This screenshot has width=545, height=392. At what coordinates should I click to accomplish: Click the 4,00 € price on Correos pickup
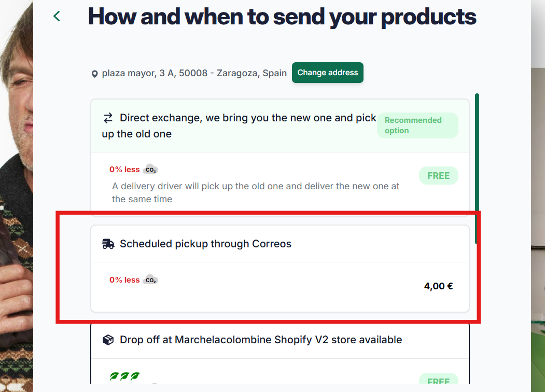click(x=438, y=286)
